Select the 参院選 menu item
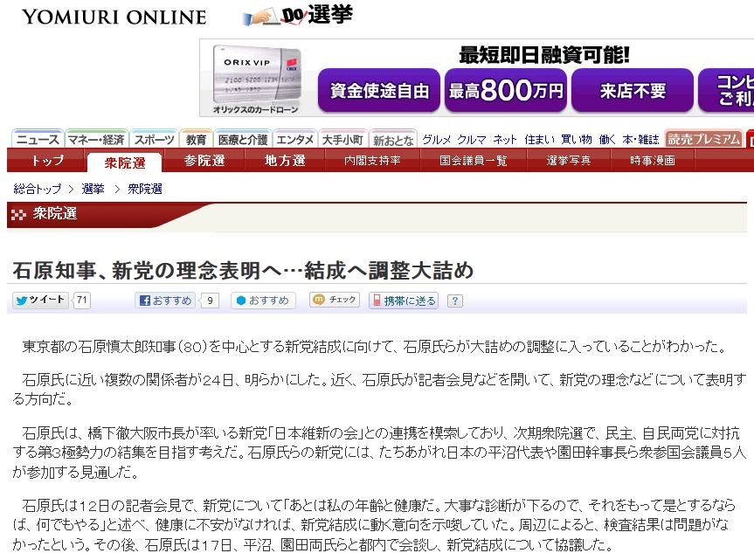This screenshot has width=754, height=560. [x=204, y=160]
